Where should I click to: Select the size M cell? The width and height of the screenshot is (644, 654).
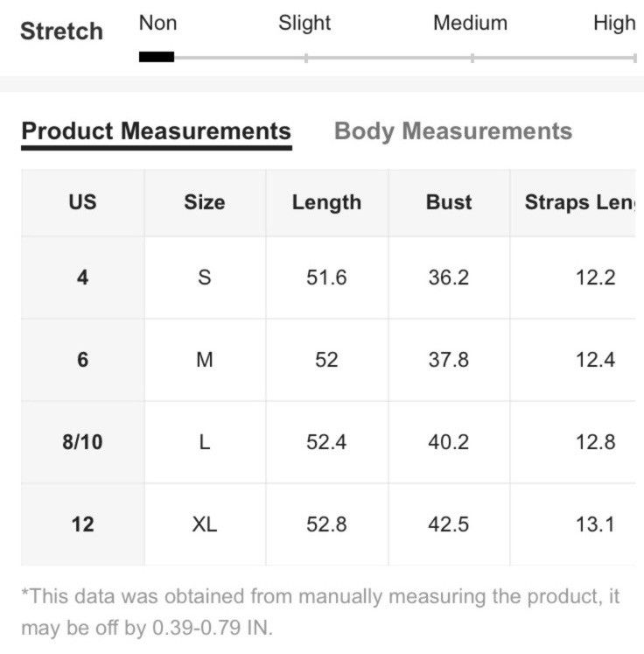click(205, 360)
